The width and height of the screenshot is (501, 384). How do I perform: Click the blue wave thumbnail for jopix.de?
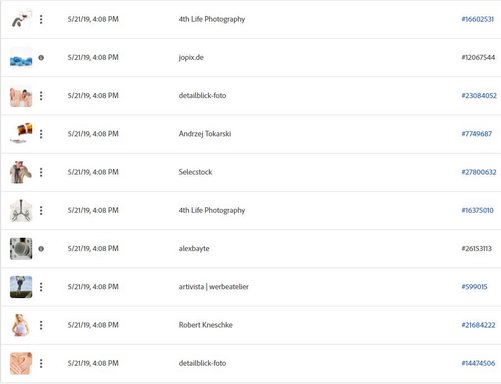[x=21, y=58]
